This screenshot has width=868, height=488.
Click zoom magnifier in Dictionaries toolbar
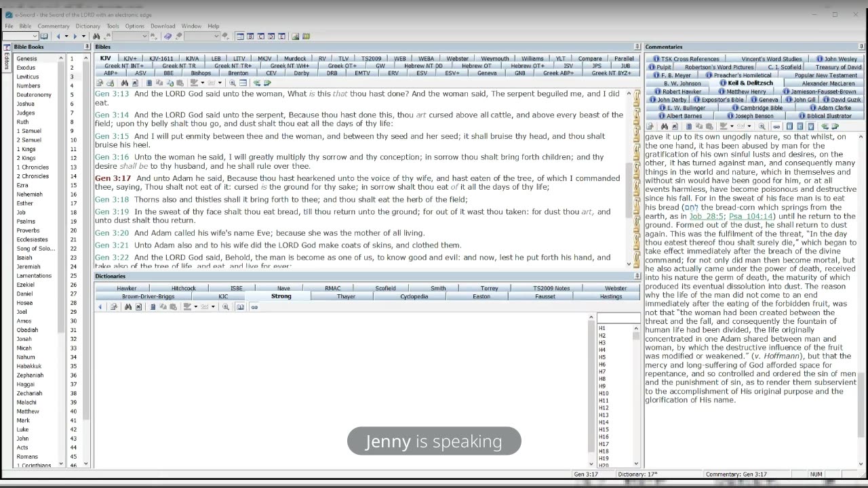click(225, 306)
